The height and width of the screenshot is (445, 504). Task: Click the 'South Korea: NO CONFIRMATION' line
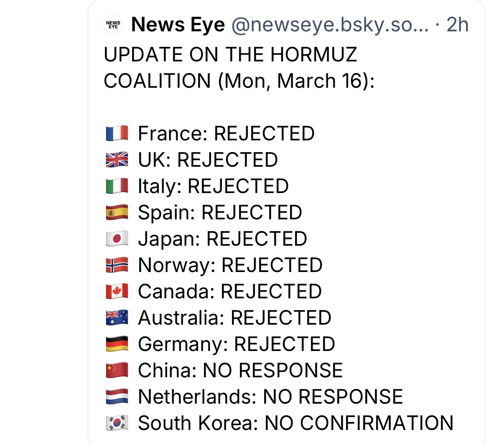[295, 423]
